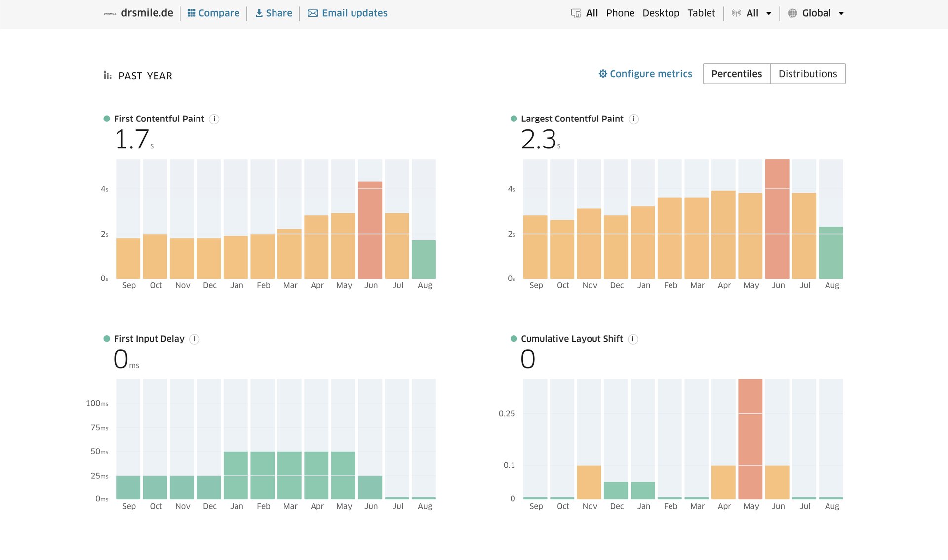
Task: Select the Tablet device tab
Action: coord(701,13)
